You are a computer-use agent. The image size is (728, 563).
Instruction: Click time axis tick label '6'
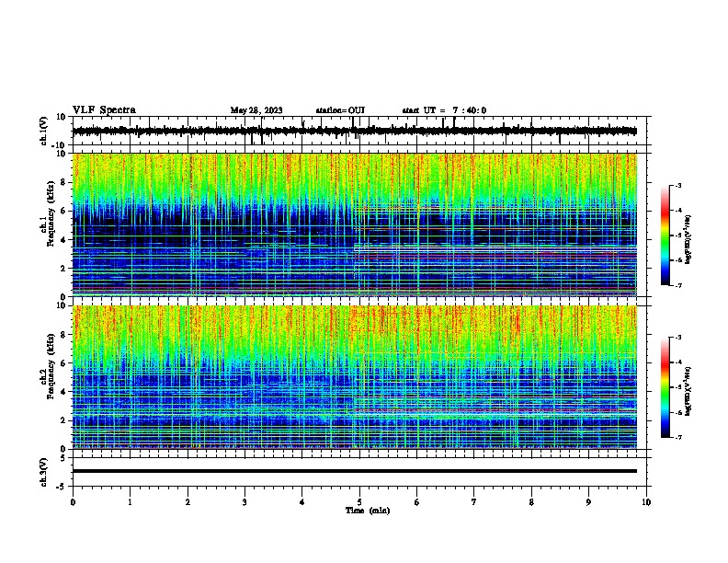[x=417, y=502]
